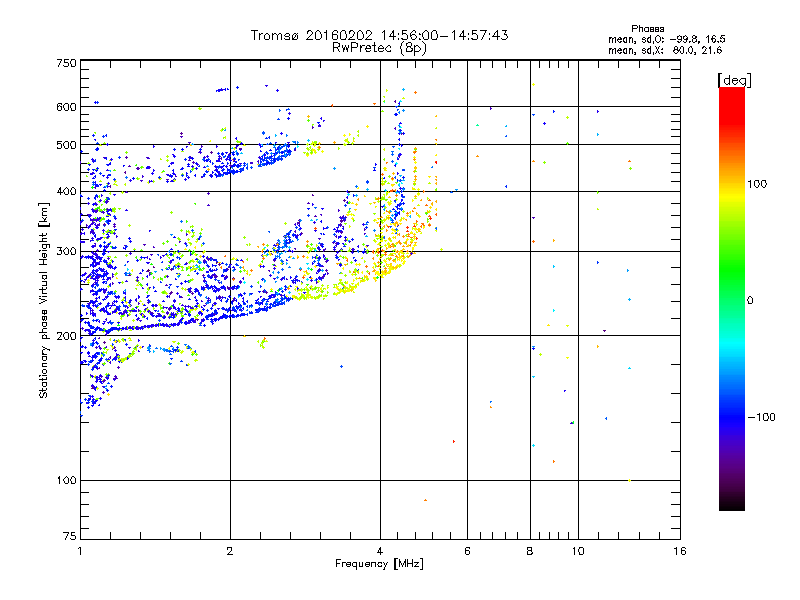800x600 pixels.
Task: Click the colorbar tick label '100'
Action: click(757, 184)
